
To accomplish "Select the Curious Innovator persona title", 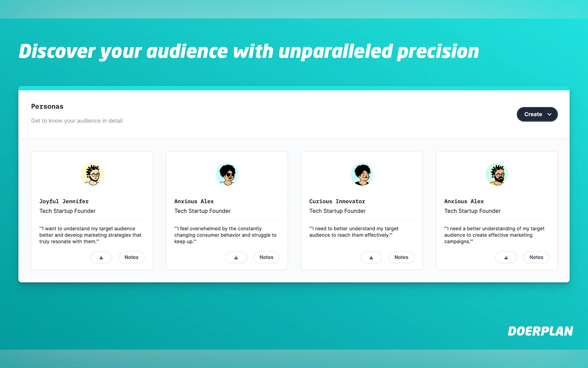I will (x=337, y=201).
